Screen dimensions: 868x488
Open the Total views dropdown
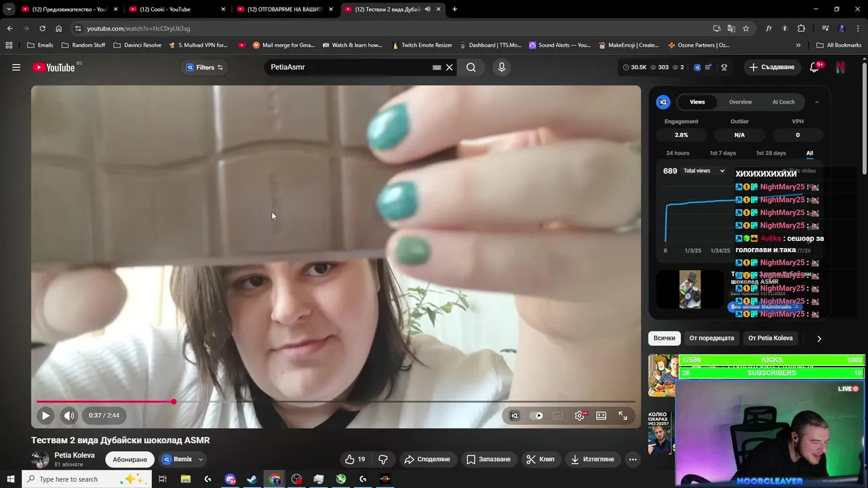tap(704, 171)
